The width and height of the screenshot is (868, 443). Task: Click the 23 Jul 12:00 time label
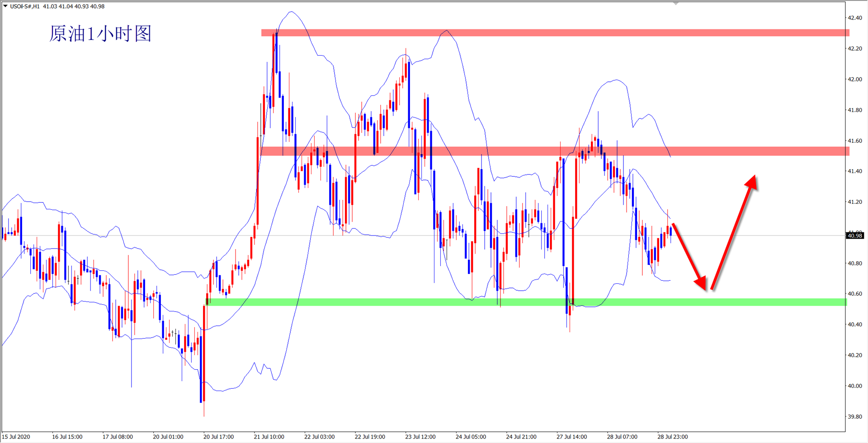tap(420, 437)
